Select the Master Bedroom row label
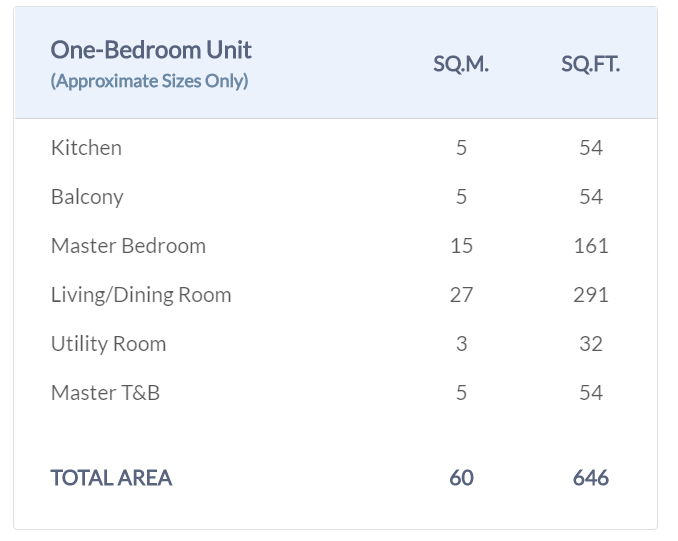678x541 pixels. [128, 245]
